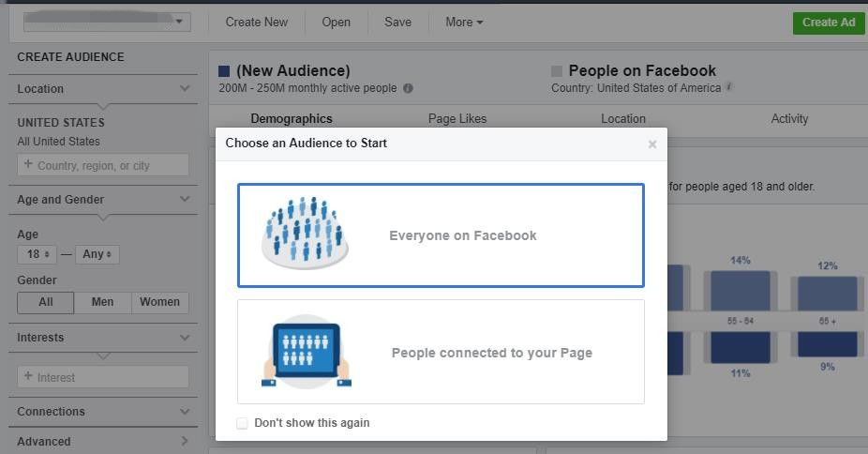The width and height of the screenshot is (868, 454).
Task: Click the green Create Ad button
Action: [x=829, y=23]
